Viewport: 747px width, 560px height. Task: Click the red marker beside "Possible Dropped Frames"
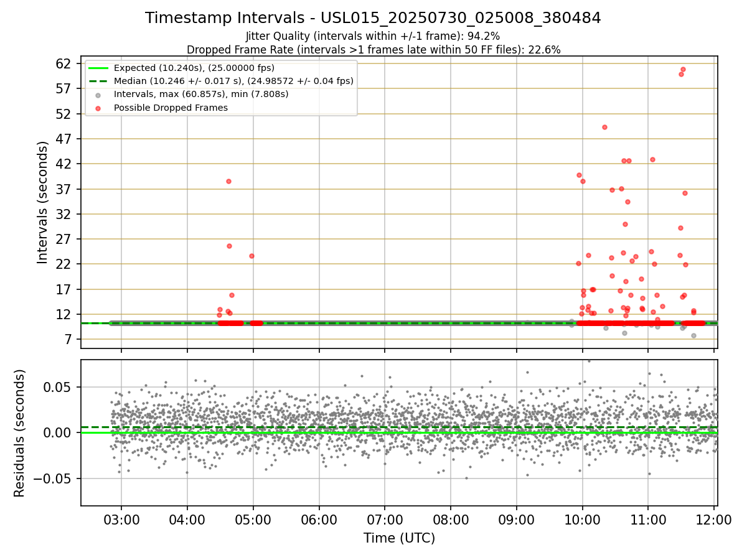(x=98, y=108)
